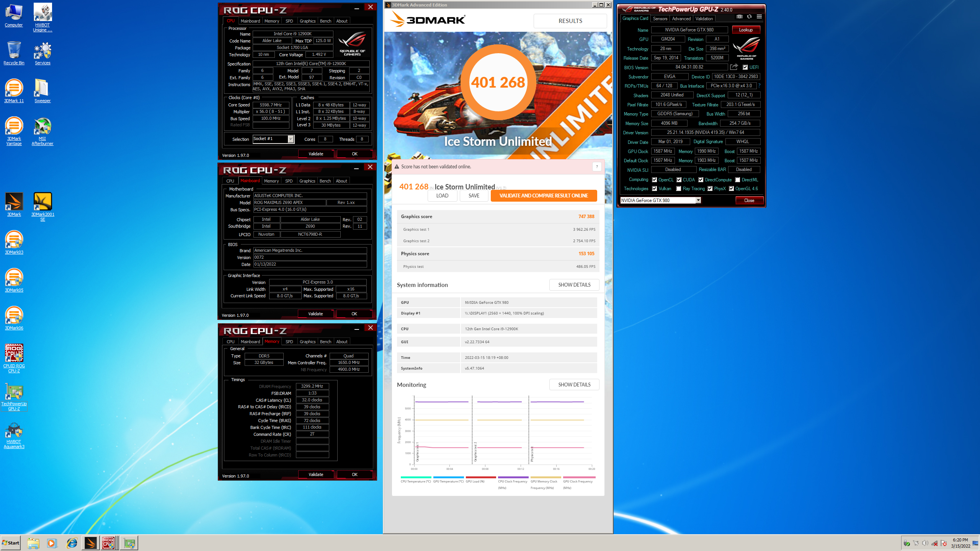Toggle the PhysX checkbox in GPU-Z
The width and height of the screenshot is (980, 551).
coord(710,189)
